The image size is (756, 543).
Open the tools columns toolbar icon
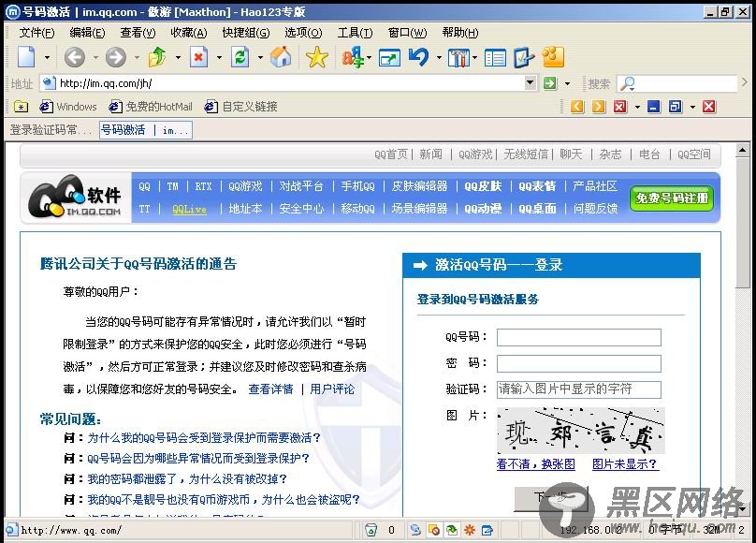point(458,58)
